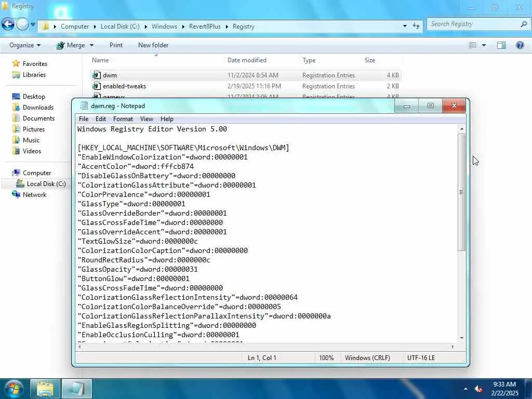This screenshot has height=399, width=532.
Task: Select Computer in the address breadcrumb
Action: 75,26
